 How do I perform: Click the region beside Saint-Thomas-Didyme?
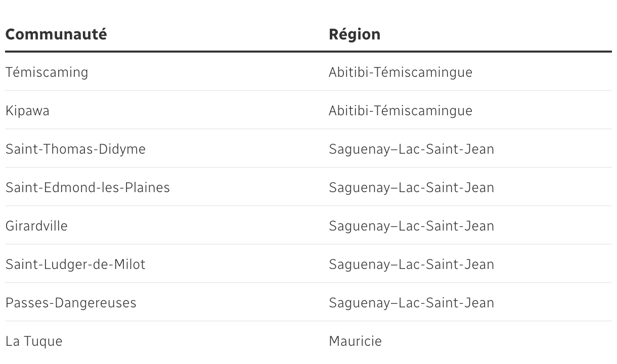pyautogui.click(x=411, y=149)
